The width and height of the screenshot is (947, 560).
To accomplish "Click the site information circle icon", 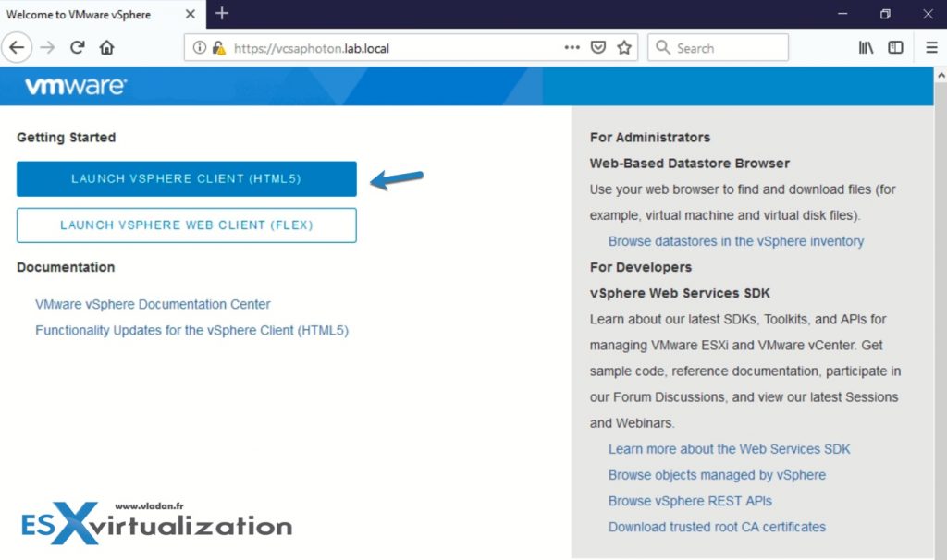I will 198,46.
